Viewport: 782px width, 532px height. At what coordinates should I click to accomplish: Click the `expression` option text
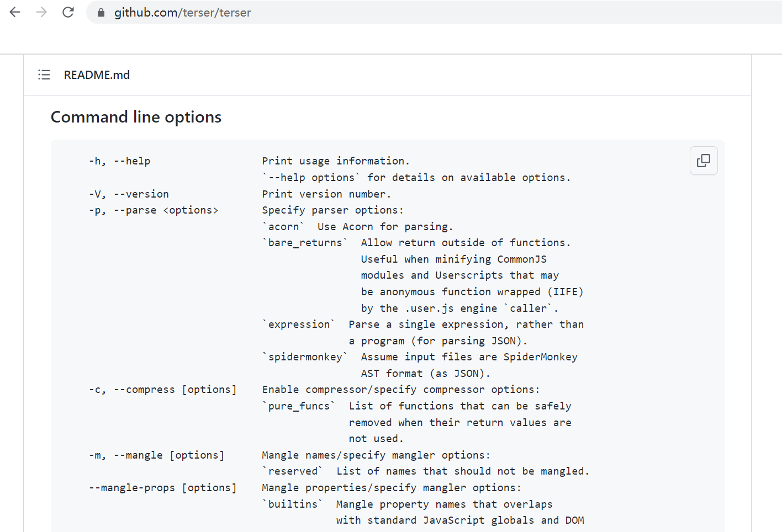point(299,324)
